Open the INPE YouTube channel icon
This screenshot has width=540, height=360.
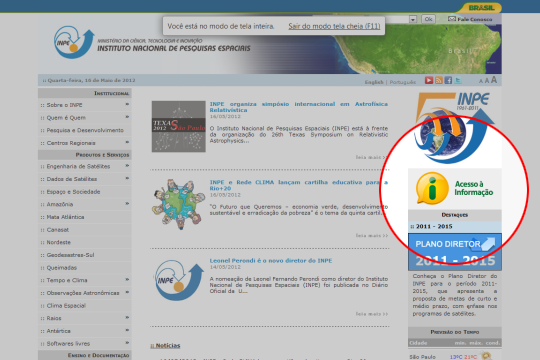429,80
